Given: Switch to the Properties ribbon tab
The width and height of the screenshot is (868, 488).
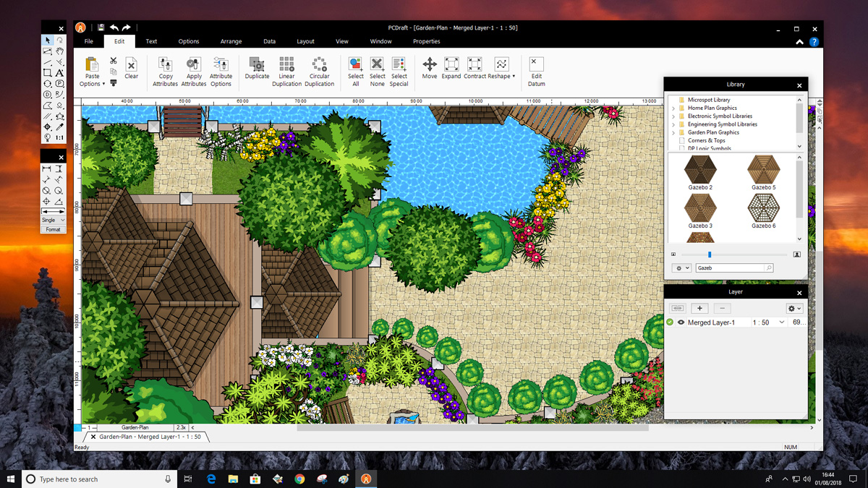Looking at the screenshot, I should pyautogui.click(x=426, y=41).
